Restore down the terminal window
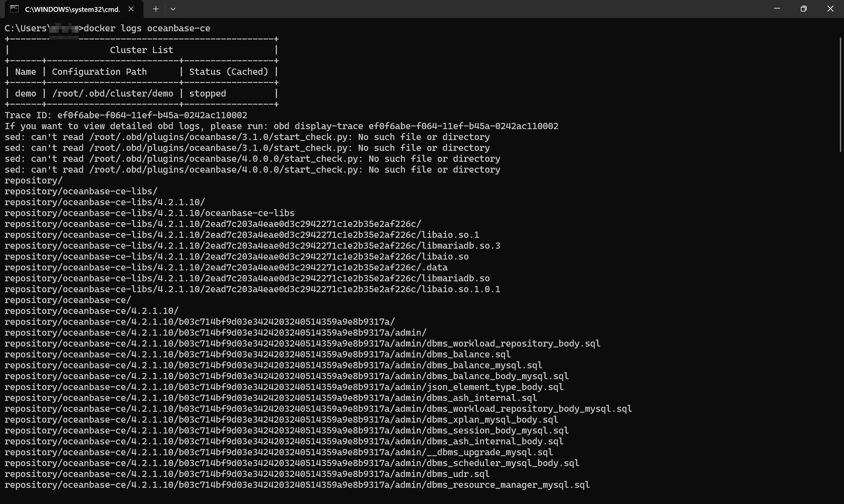Screen dimensions: 844x504 click(803, 9)
